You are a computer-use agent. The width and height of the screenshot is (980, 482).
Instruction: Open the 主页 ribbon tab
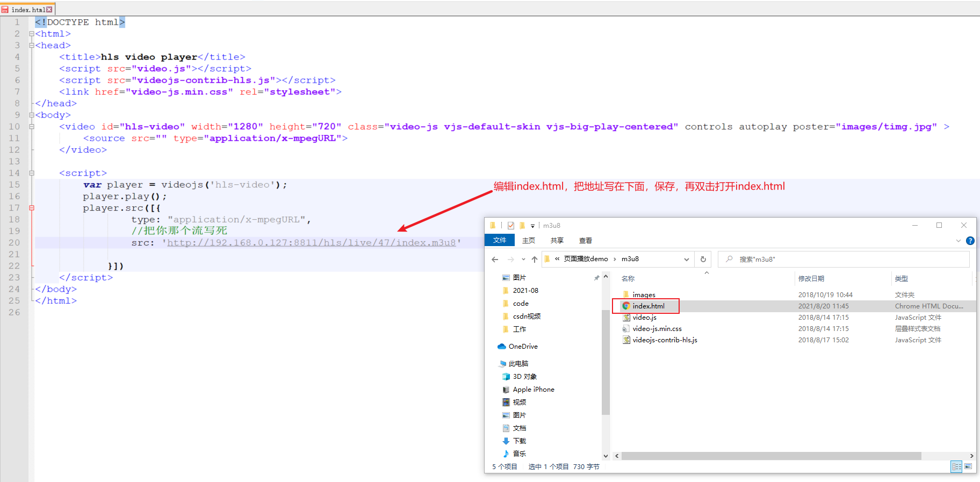pos(529,240)
